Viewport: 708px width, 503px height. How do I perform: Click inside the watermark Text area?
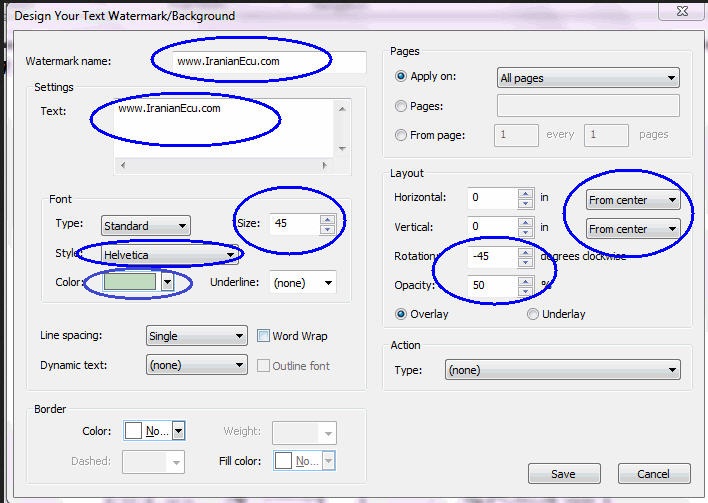[224, 129]
